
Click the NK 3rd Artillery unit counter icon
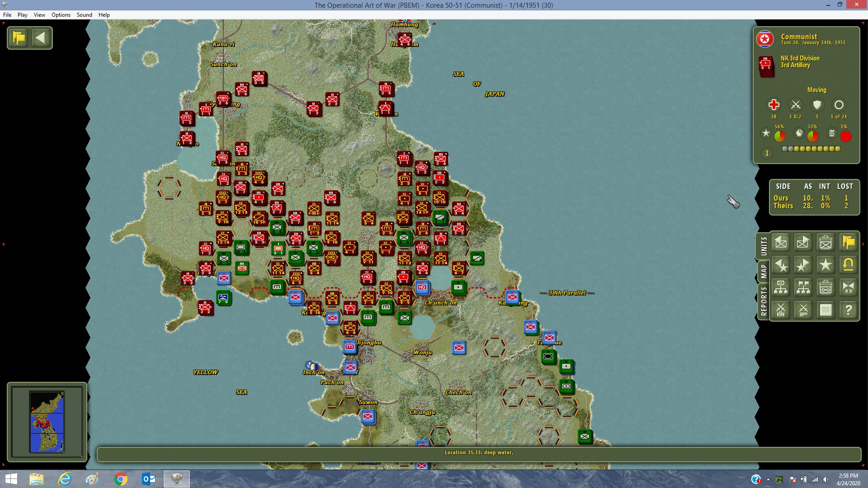click(x=766, y=66)
